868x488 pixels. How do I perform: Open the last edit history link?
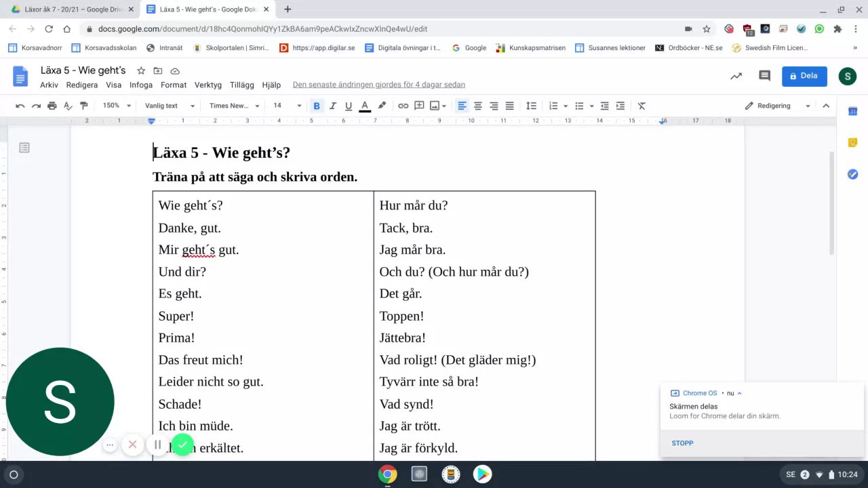point(378,85)
